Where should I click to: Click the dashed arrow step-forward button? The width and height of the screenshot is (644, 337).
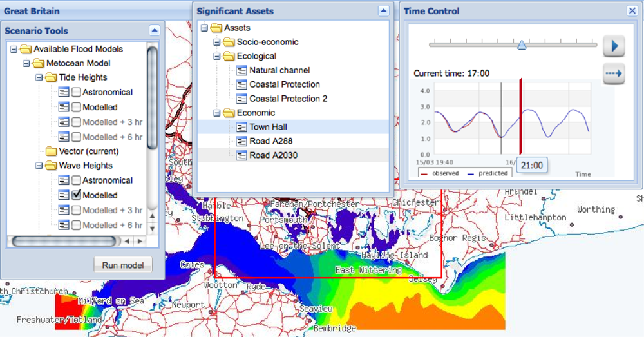pyautogui.click(x=614, y=73)
